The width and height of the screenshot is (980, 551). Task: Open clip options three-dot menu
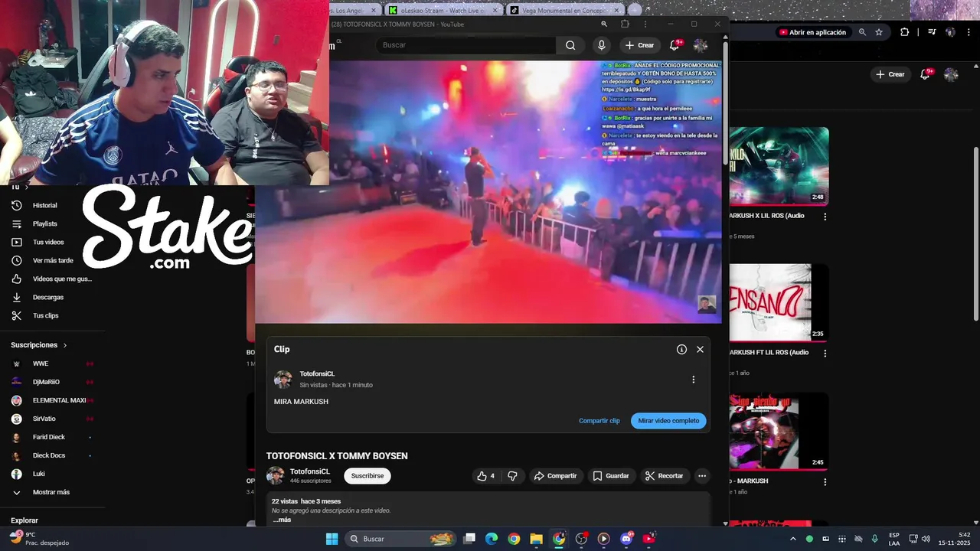694,380
